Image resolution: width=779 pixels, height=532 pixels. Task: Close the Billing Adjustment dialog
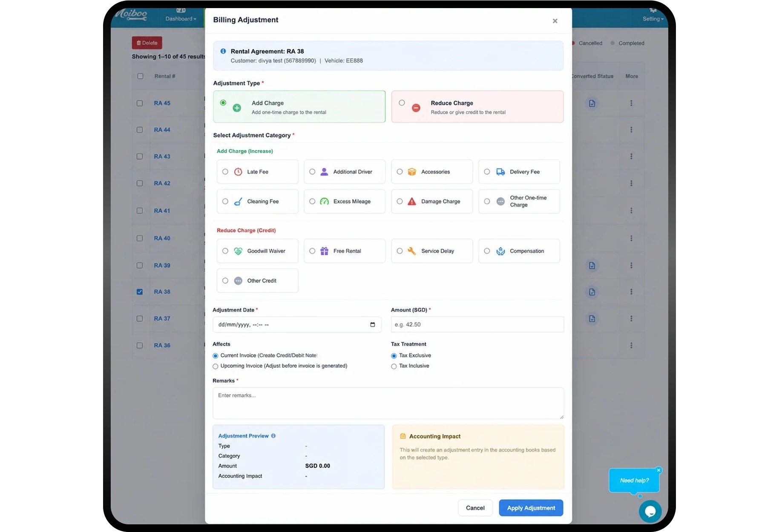coord(555,21)
